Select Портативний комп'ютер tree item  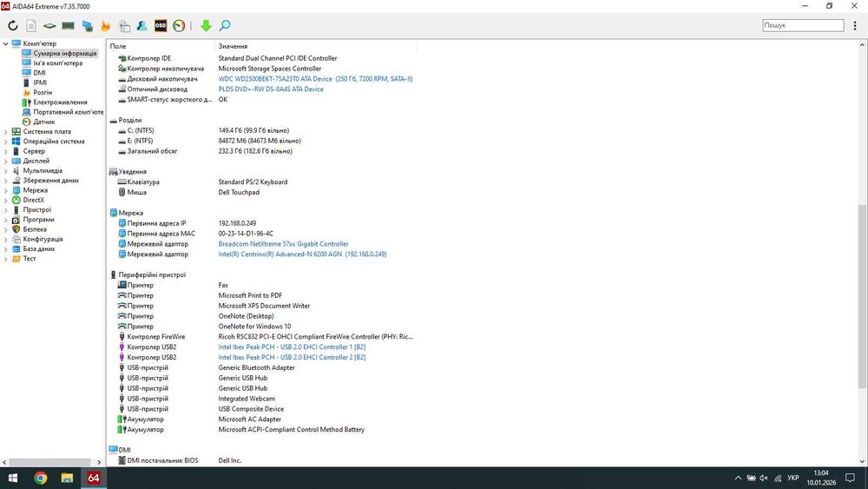point(68,112)
